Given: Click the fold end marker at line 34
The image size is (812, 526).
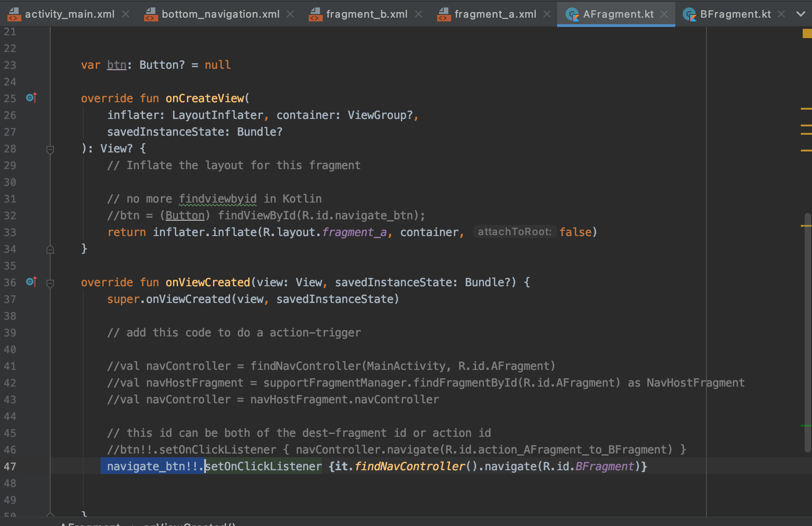Looking at the screenshot, I should coord(50,250).
